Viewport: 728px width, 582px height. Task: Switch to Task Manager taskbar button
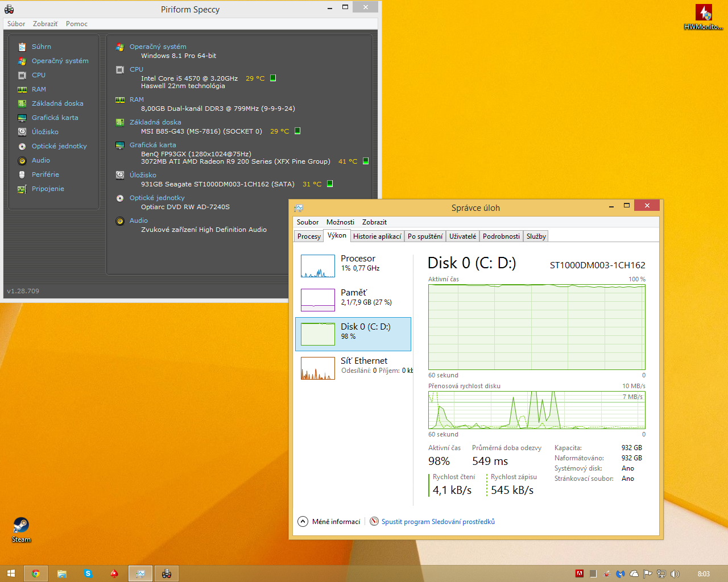140,573
